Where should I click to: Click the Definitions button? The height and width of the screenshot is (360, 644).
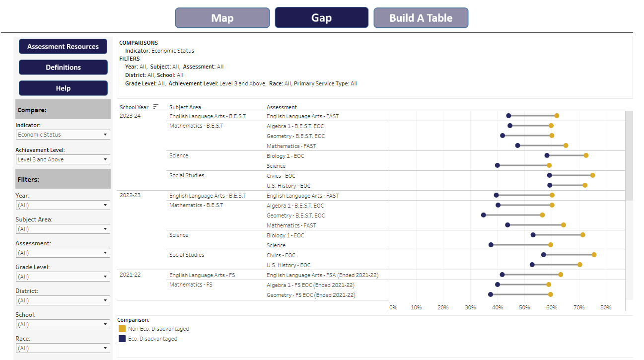(63, 68)
